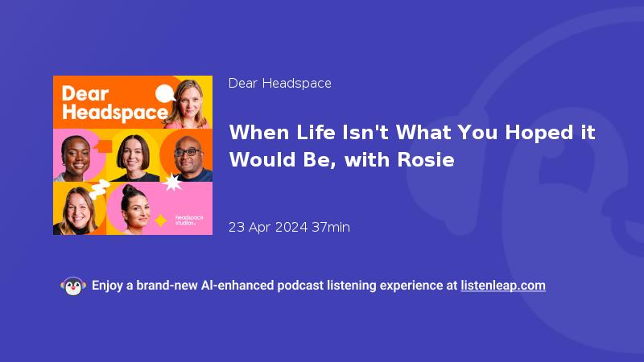Click the white speech bubble icon on cover

(x=165, y=93)
